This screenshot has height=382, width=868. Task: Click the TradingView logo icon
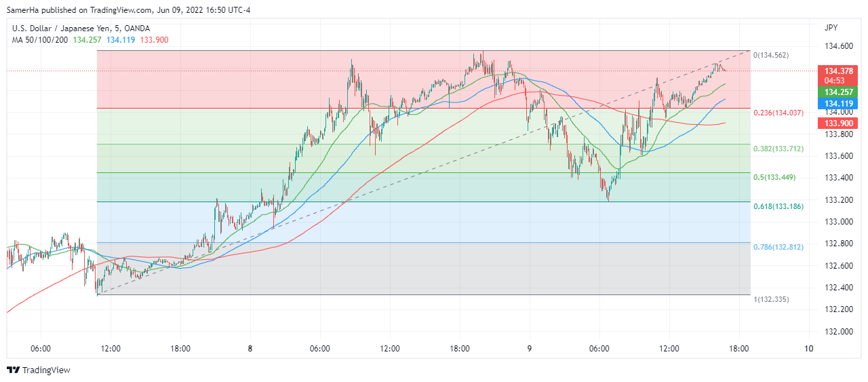(13, 370)
